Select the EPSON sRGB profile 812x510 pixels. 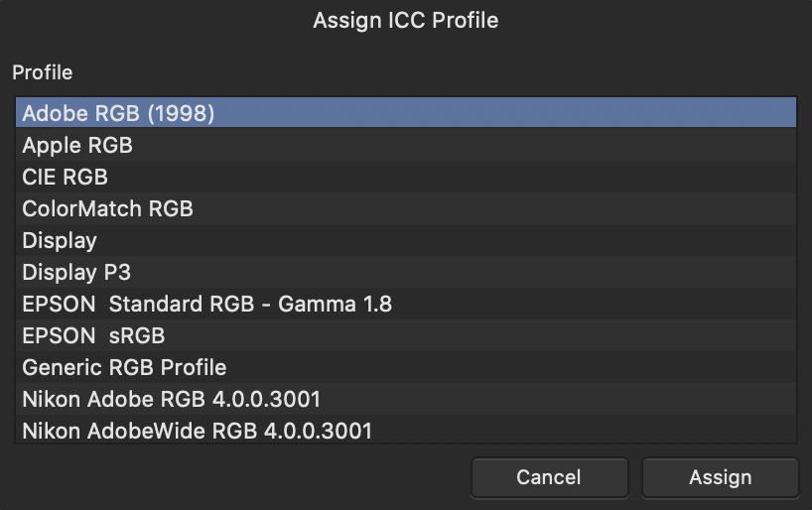pyautogui.click(x=93, y=335)
